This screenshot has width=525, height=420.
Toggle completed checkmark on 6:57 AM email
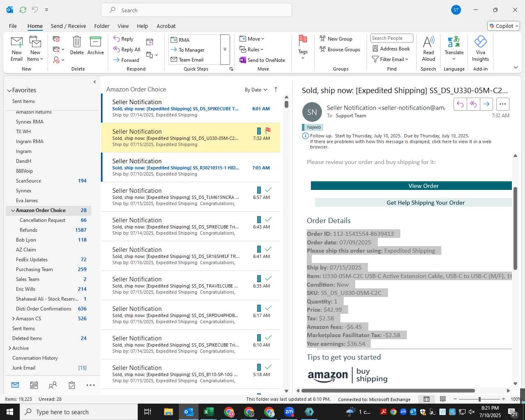click(x=268, y=190)
